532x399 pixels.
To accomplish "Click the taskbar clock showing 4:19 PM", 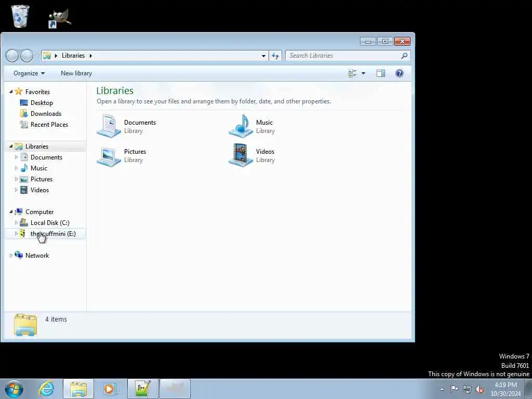I will pos(506,389).
